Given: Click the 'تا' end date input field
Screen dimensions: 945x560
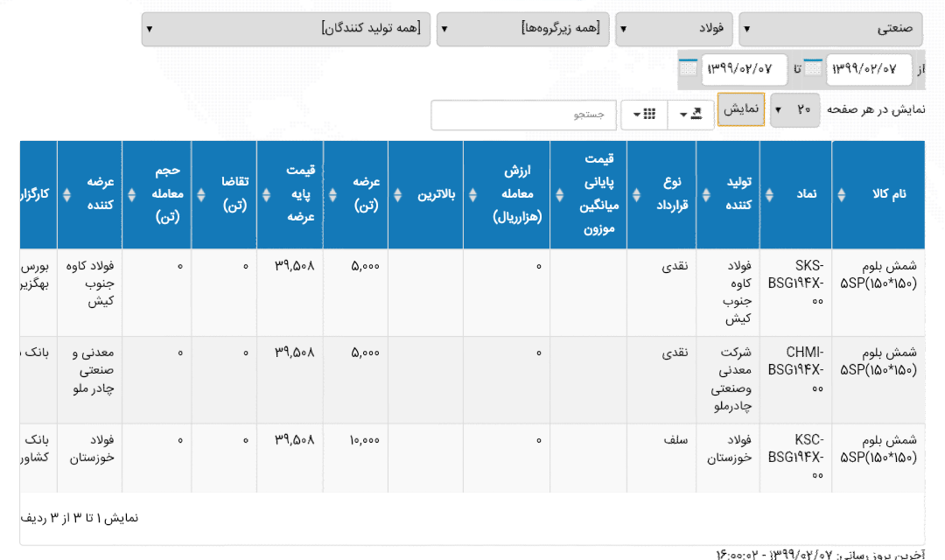Looking at the screenshot, I should [x=744, y=69].
